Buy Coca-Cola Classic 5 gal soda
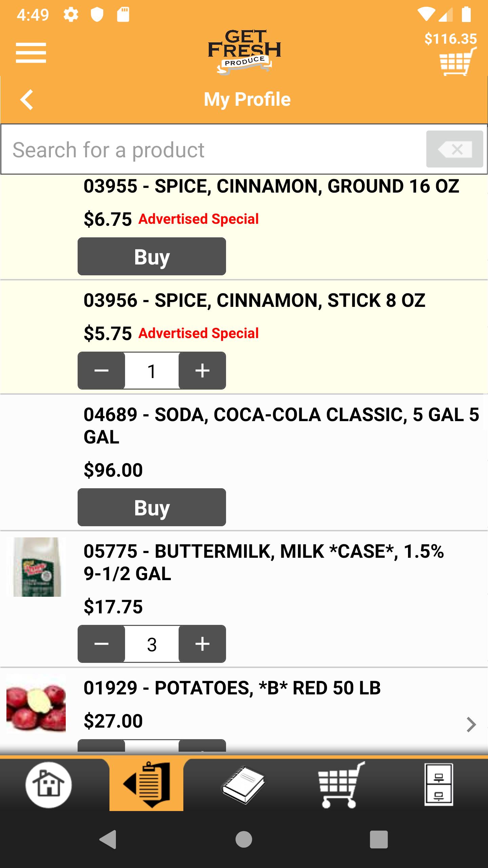 coord(152,507)
